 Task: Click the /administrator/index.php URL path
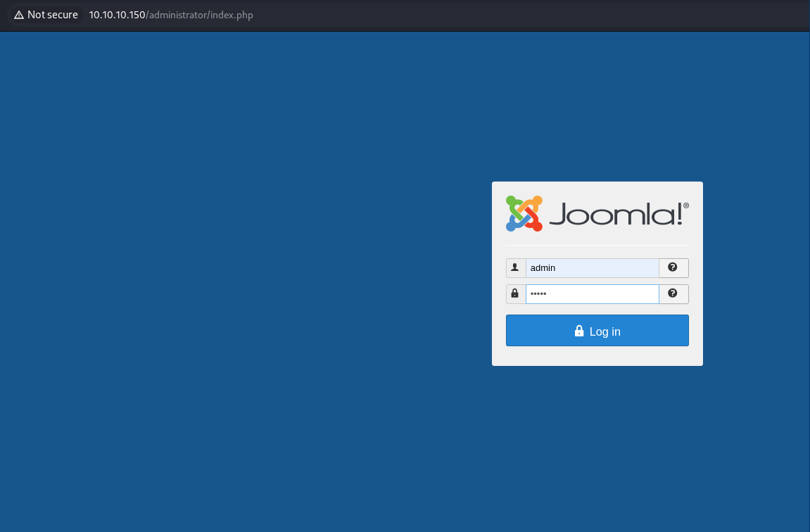click(x=200, y=15)
